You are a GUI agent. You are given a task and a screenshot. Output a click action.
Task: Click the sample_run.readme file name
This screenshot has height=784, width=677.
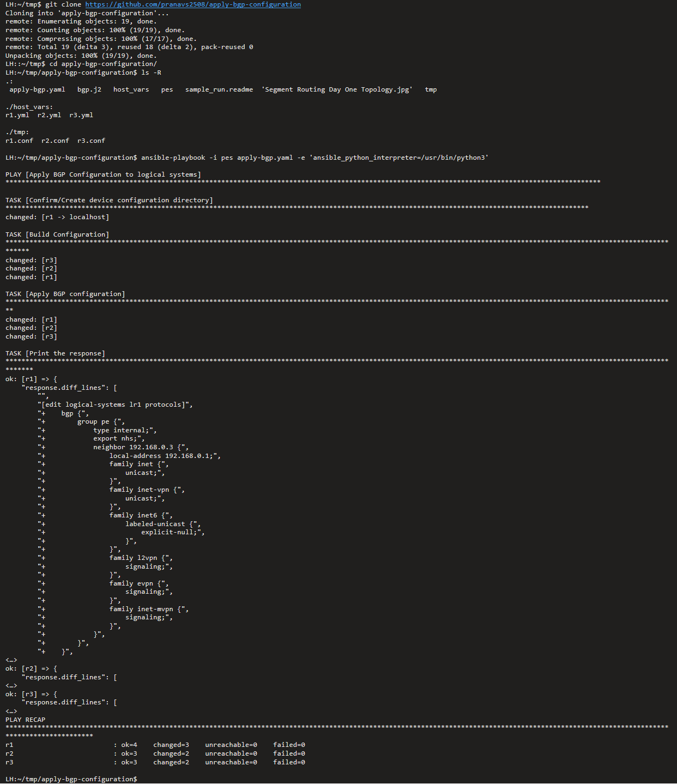pyautogui.click(x=219, y=89)
